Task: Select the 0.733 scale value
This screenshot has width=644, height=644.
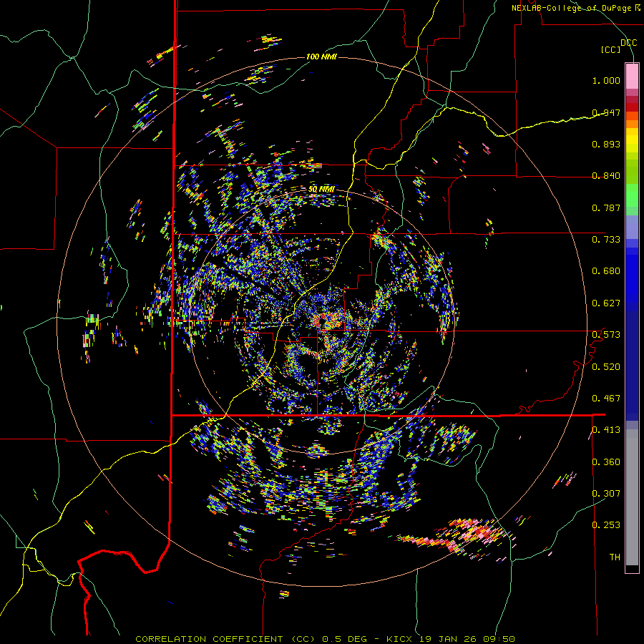Action: [606, 240]
